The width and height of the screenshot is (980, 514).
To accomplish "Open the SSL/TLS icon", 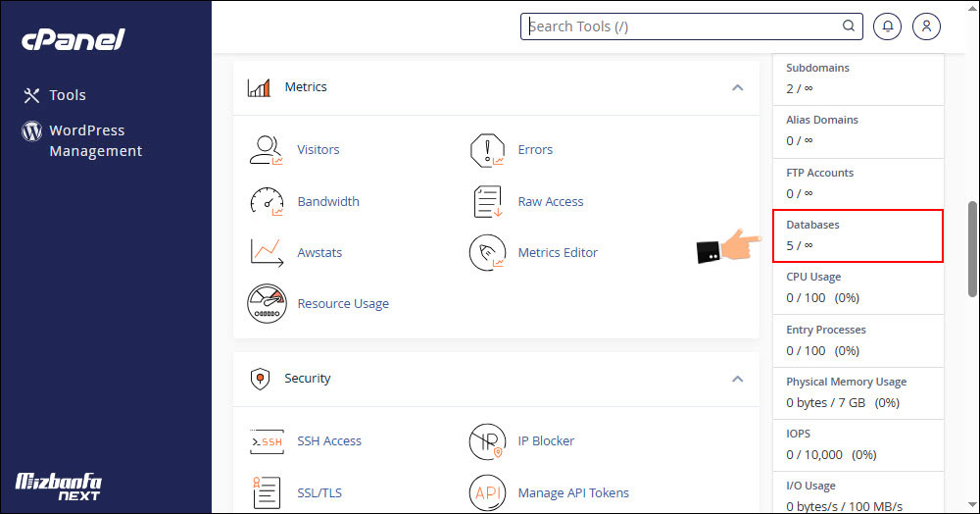I will coord(266,492).
